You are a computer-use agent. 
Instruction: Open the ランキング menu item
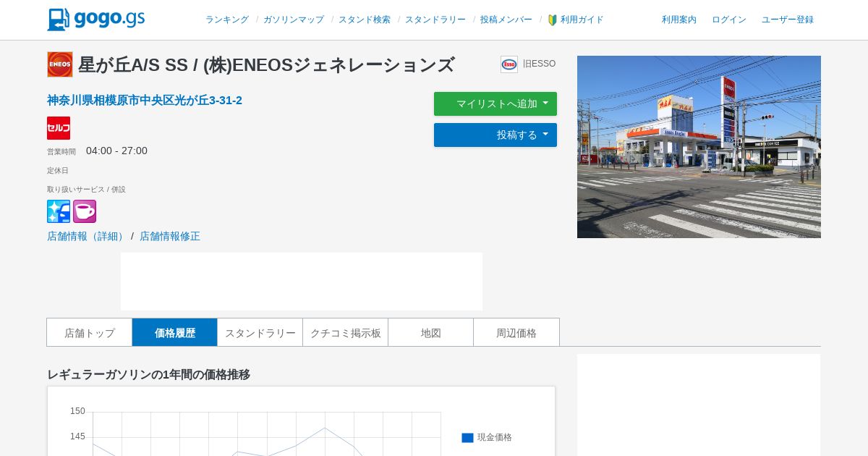[227, 20]
